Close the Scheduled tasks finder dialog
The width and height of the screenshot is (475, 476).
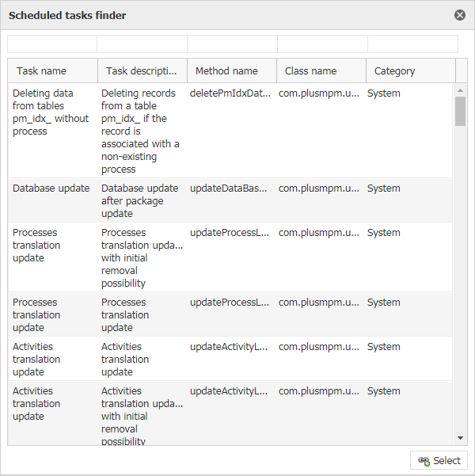click(x=460, y=15)
